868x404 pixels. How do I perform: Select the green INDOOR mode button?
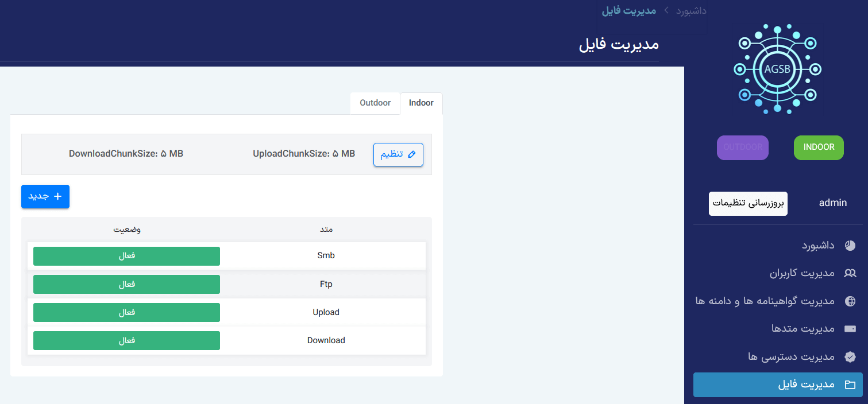pyautogui.click(x=819, y=147)
